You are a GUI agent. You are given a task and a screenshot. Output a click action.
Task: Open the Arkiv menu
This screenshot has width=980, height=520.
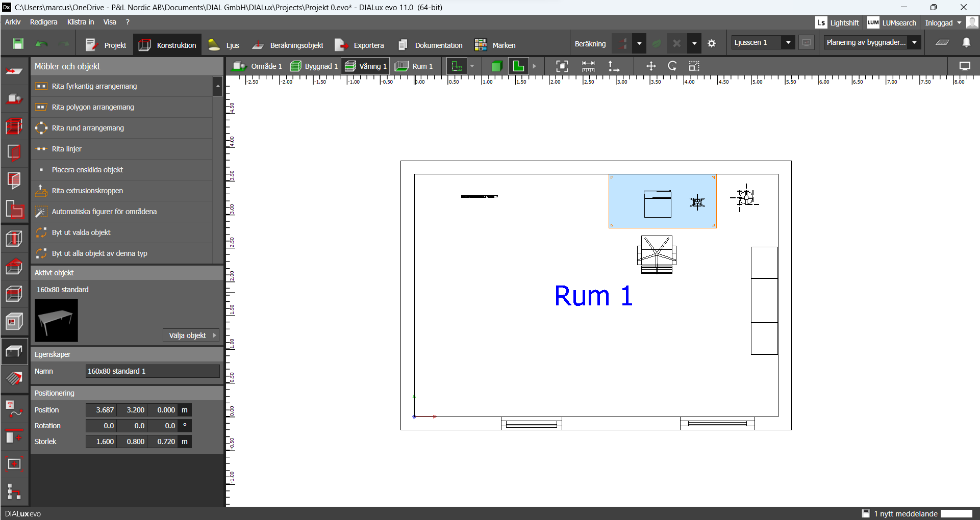(13, 22)
